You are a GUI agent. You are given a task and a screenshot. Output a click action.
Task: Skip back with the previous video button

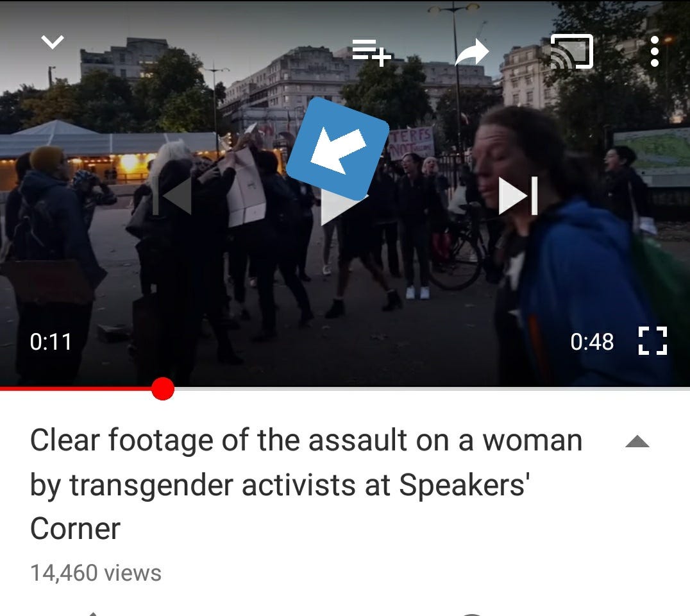pos(172,196)
